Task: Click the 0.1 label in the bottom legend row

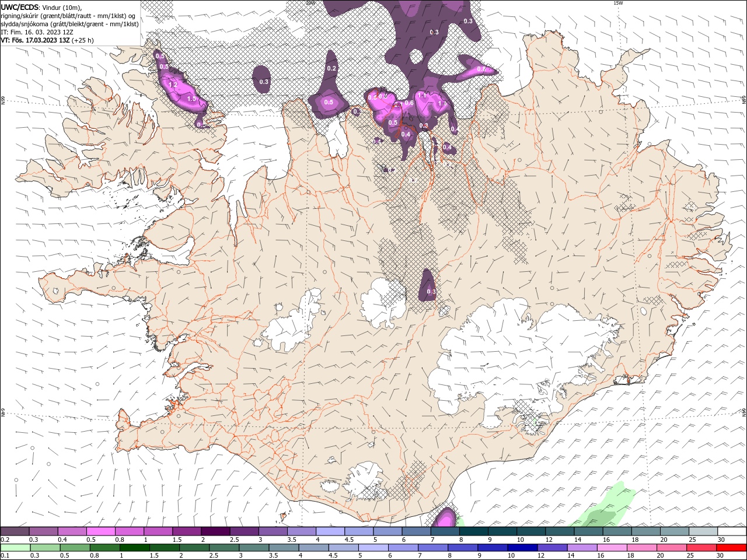Action: pos(5,556)
